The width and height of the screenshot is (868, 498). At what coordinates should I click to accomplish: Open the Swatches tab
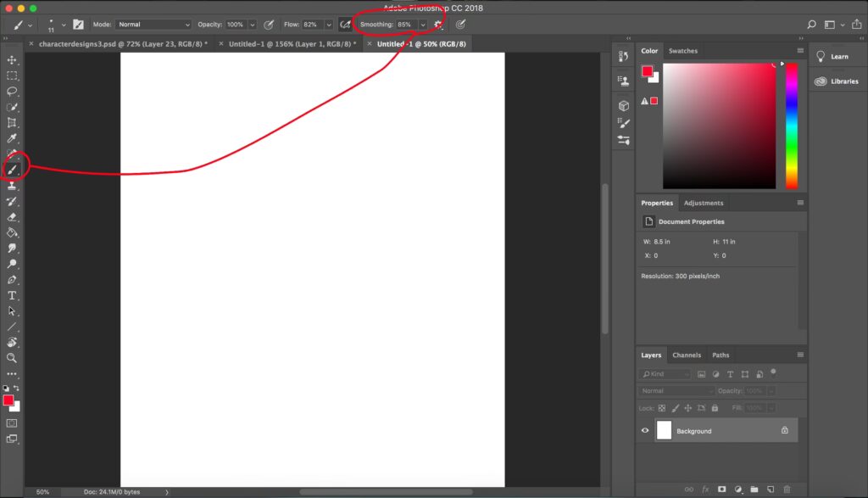682,51
